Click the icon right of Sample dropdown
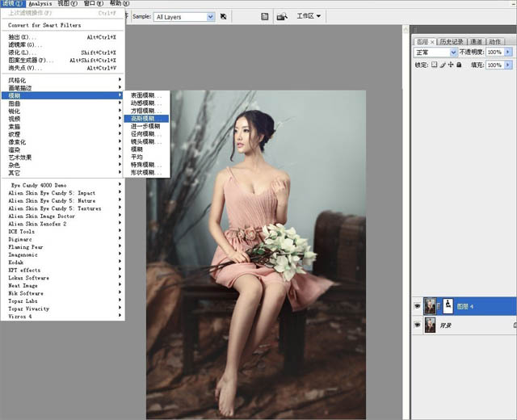 pos(225,16)
